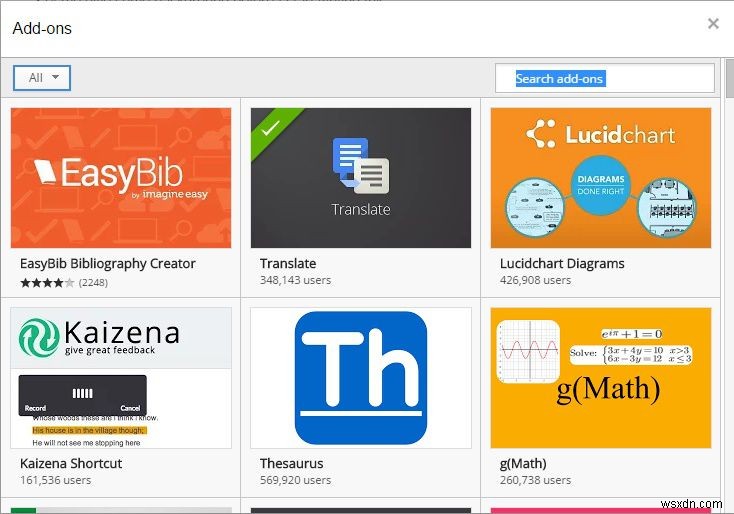Viewport: 734px width, 514px height.
Task: Click the dropdown arrow next to All
Action: click(55, 77)
